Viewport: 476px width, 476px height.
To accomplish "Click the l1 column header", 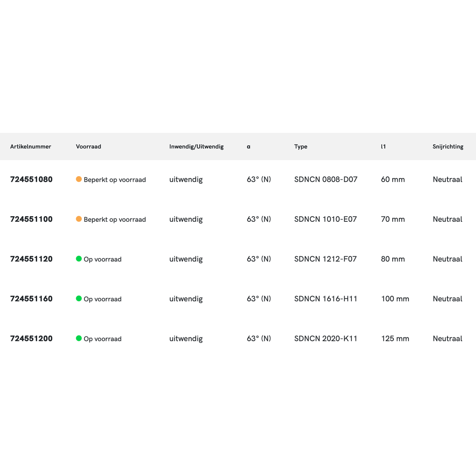I will tap(383, 147).
